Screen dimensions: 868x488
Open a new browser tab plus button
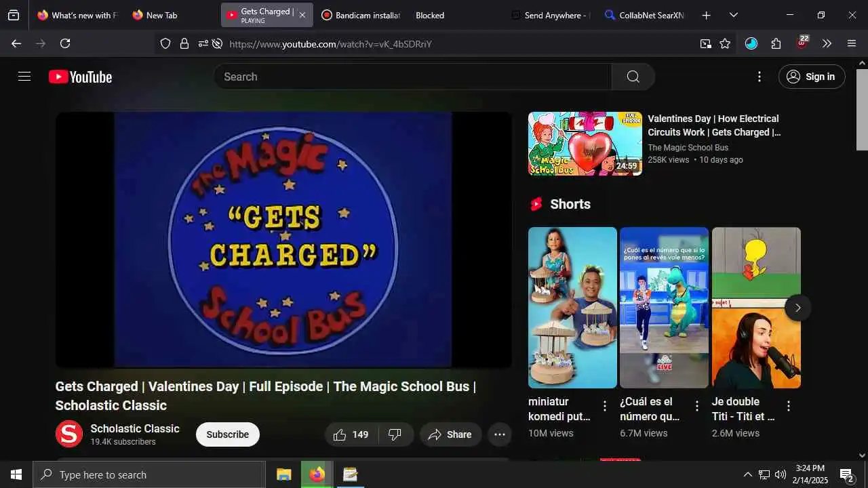pos(706,15)
